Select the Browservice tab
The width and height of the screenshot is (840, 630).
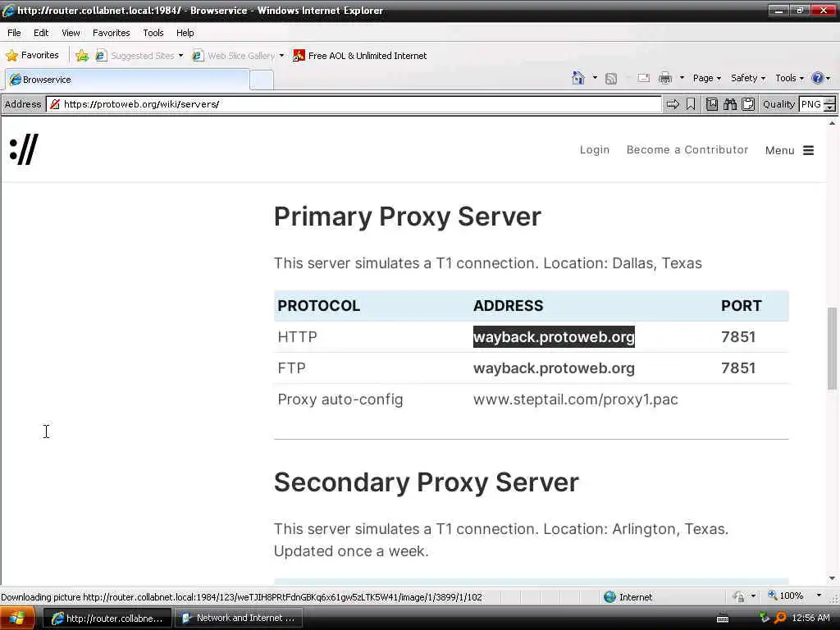[127, 80]
